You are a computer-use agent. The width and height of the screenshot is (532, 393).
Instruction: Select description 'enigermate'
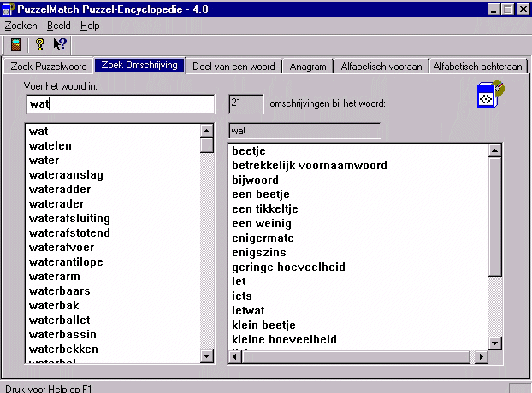tap(263, 238)
